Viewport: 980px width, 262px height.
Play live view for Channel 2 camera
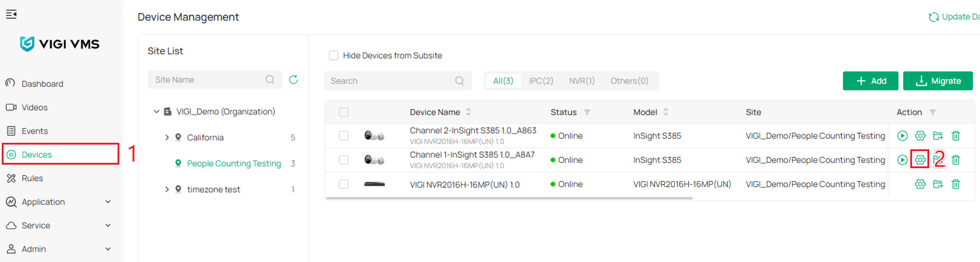click(902, 136)
